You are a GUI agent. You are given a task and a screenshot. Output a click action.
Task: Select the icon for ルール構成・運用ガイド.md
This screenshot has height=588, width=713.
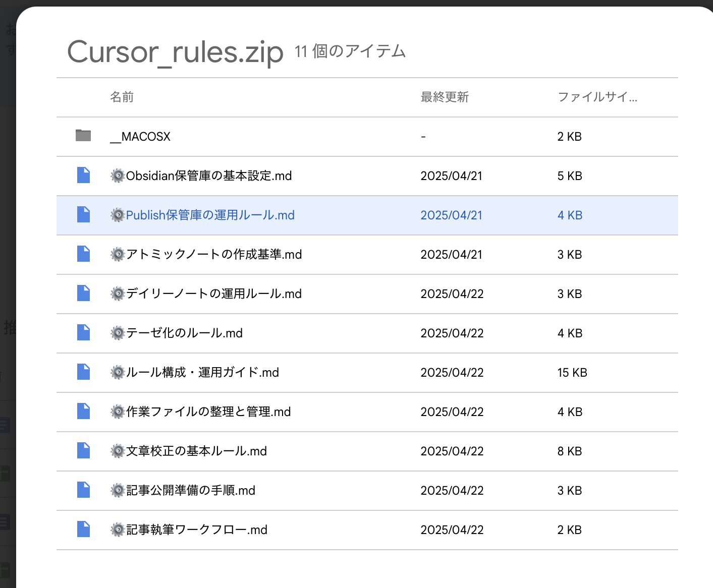[83, 372]
